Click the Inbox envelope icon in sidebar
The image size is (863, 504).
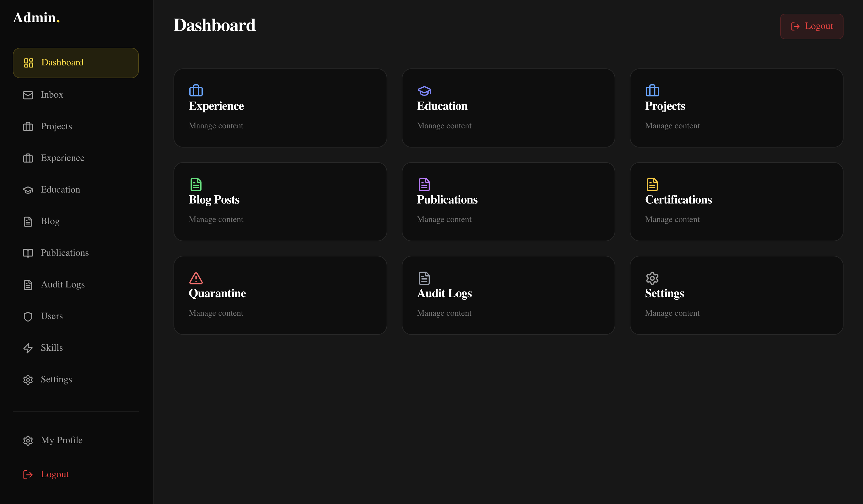tap(28, 95)
